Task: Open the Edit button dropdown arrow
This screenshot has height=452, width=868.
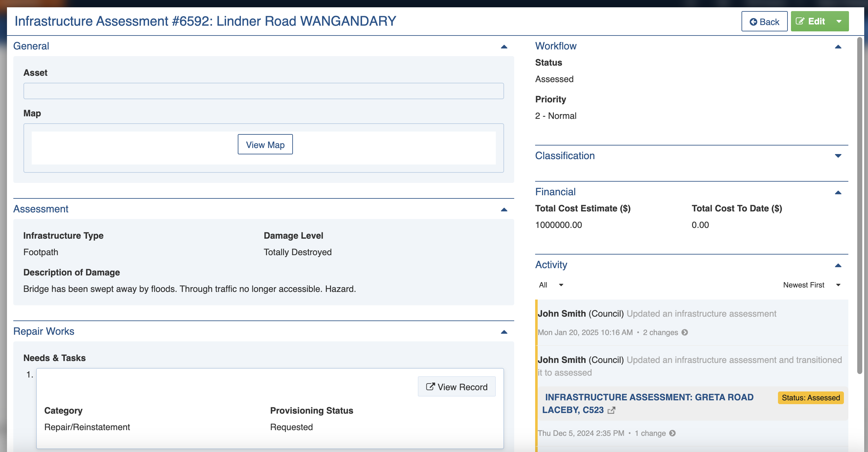Action: (839, 22)
